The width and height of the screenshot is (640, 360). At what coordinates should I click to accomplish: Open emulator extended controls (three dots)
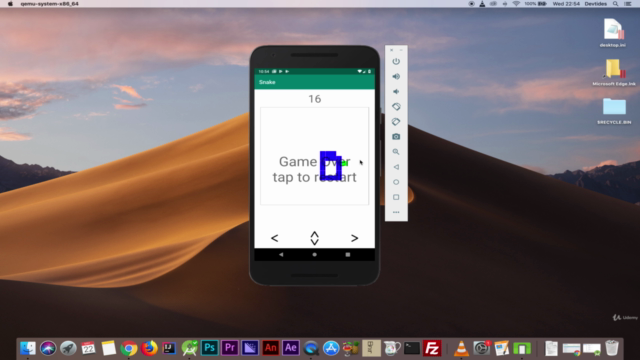tap(396, 212)
